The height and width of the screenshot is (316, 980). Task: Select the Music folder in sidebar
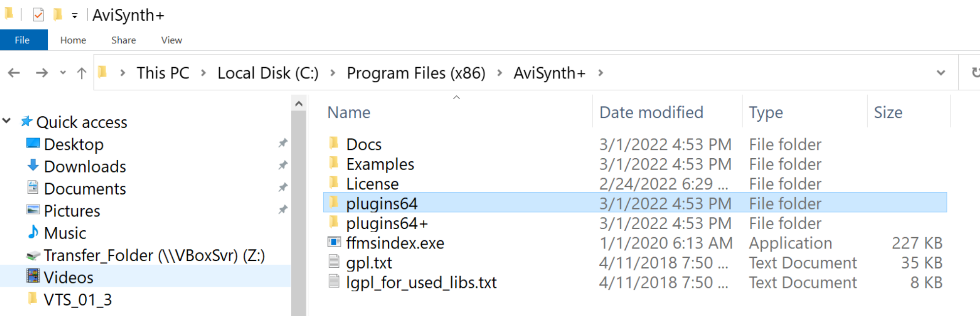tap(65, 233)
